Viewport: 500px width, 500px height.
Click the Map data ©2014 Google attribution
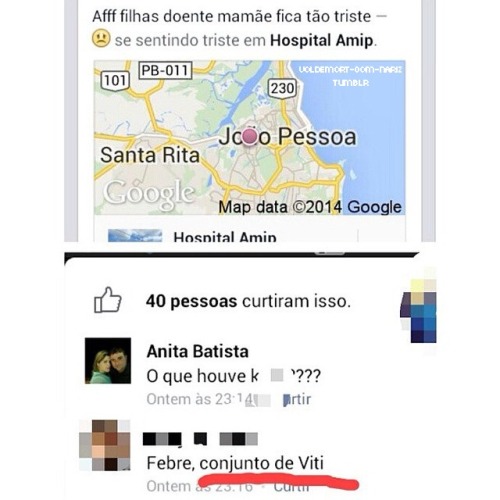point(310,207)
